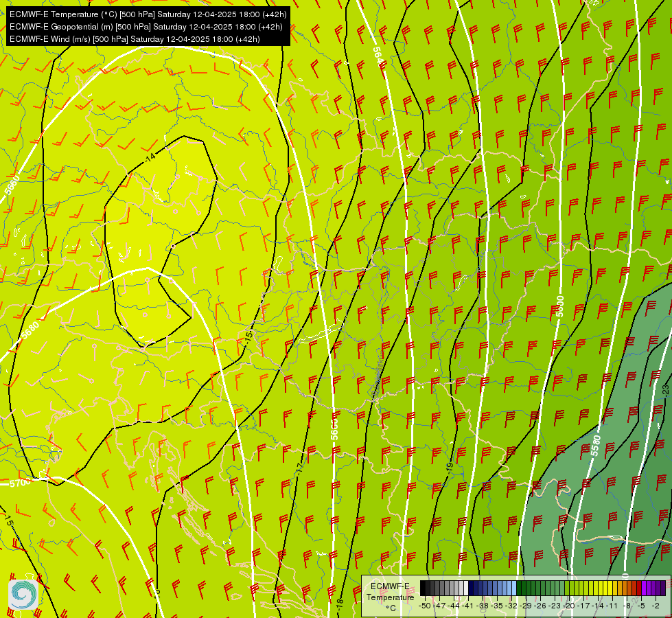Click the dark purple swatch at legend end

click(x=664, y=588)
